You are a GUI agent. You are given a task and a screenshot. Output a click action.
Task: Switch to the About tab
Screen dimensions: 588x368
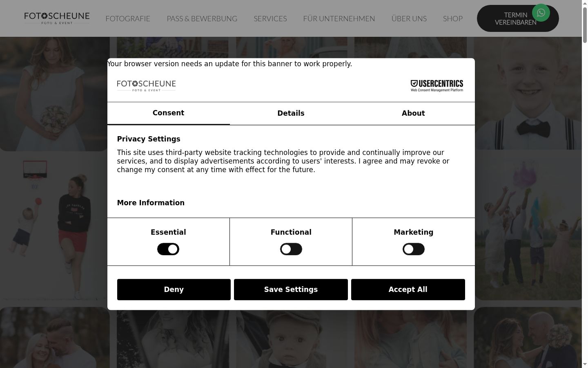coord(413,113)
